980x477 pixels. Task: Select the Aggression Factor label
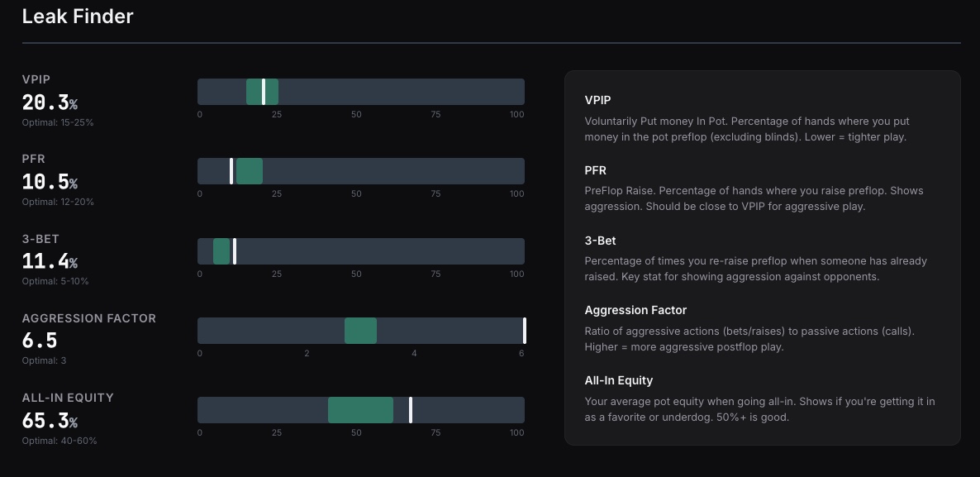[88, 318]
